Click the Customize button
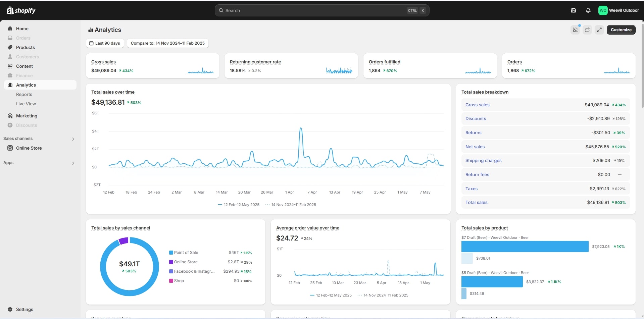This screenshot has height=319, width=644. click(x=621, y=30)
